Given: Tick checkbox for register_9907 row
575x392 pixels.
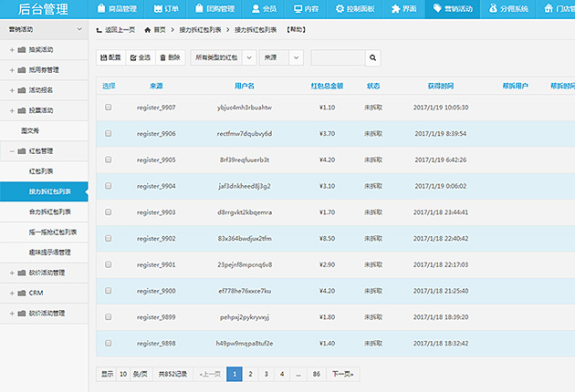Looking at the screenshot, I should (x=109, y=107).
